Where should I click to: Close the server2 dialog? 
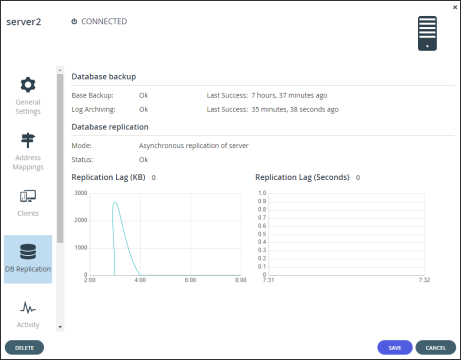coord(455,7)
